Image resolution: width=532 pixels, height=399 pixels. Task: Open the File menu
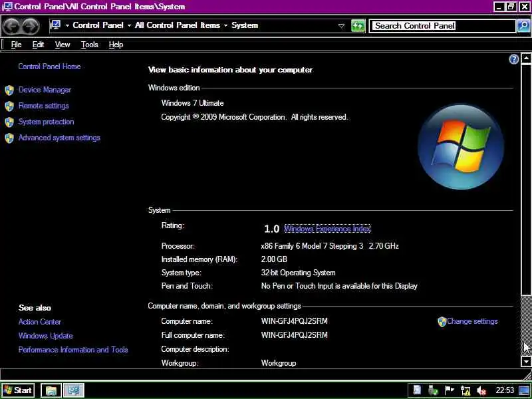16,45
